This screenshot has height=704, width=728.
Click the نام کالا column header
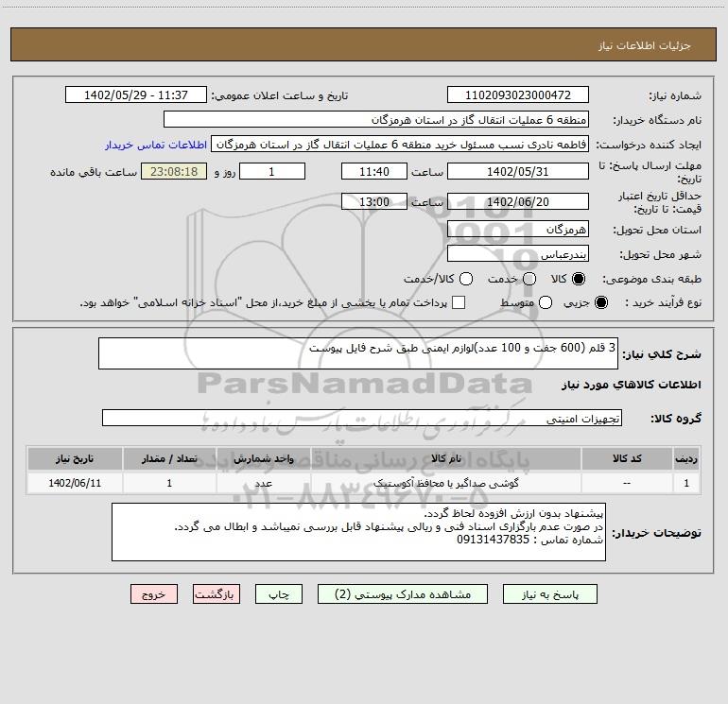point(445,458)
